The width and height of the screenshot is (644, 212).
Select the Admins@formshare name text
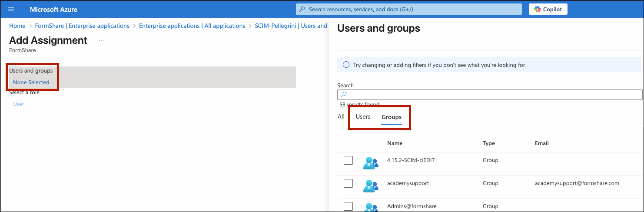(x=412, y=206)
